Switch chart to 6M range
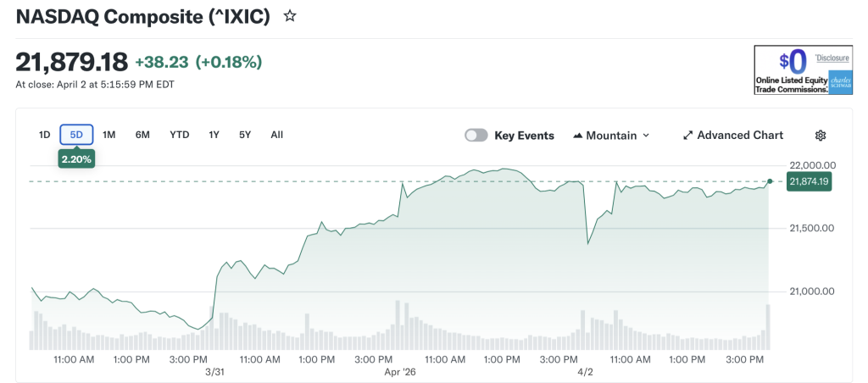 [x=142, y=135]
